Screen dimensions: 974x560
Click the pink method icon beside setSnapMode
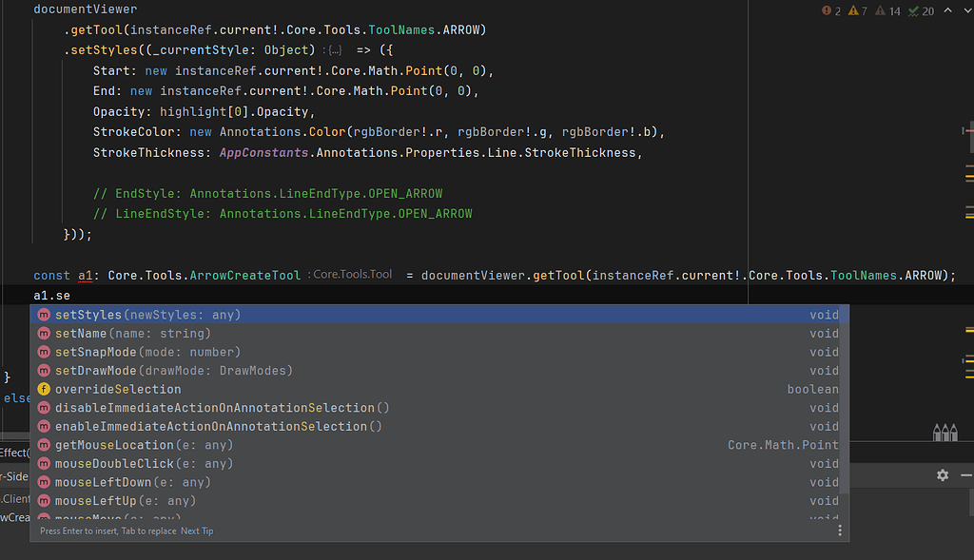point(44,352)
